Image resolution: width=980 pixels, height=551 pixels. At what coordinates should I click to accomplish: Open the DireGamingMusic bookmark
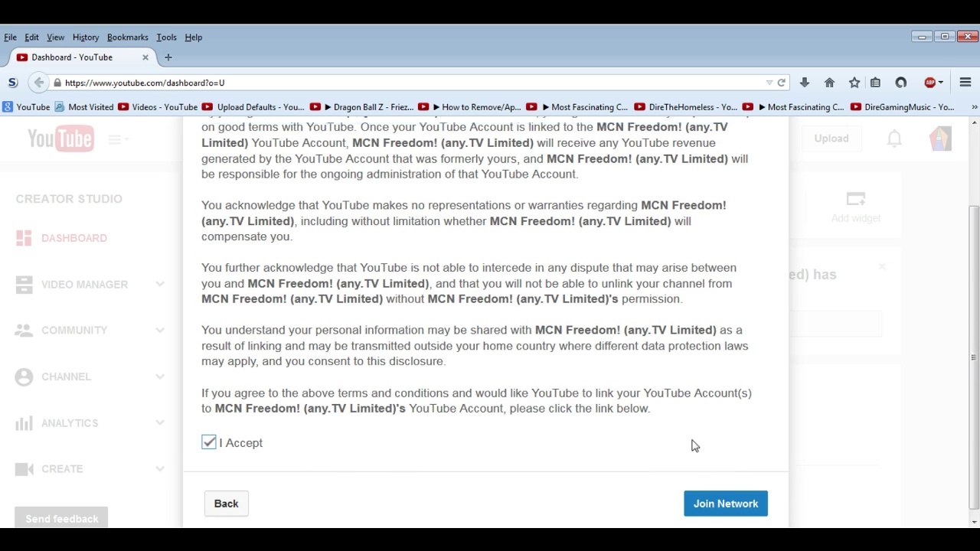click(x=903, y=107)
